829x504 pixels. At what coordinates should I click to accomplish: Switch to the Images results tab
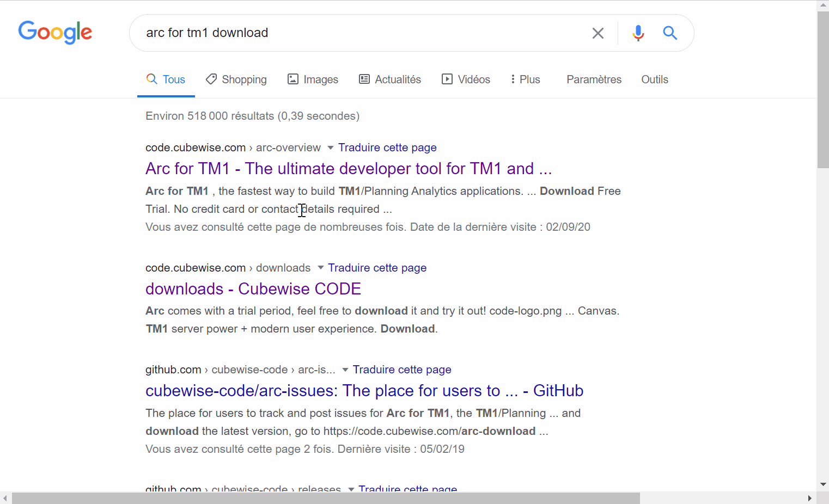(313, 79)
